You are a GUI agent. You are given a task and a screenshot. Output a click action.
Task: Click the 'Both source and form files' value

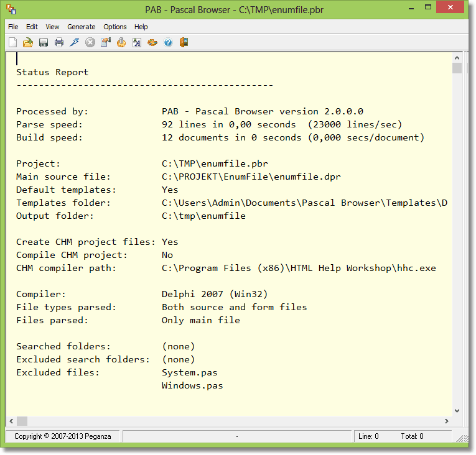point(235,307)
